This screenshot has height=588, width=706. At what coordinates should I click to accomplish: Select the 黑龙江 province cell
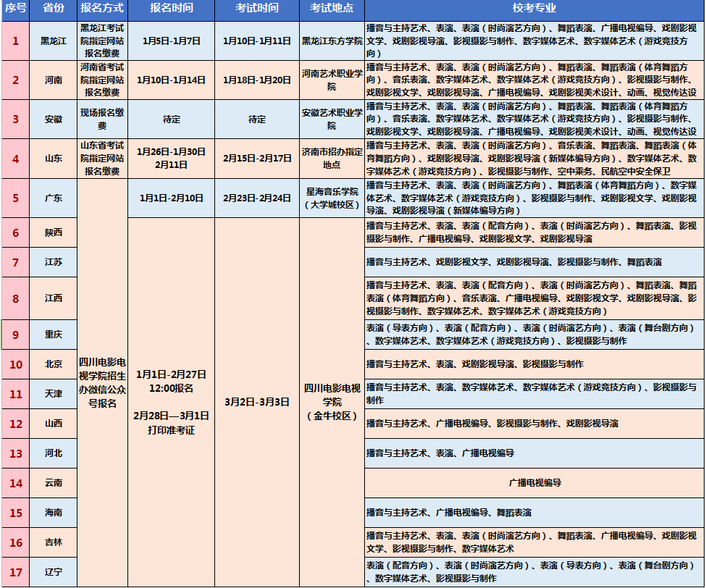[53, 41]
